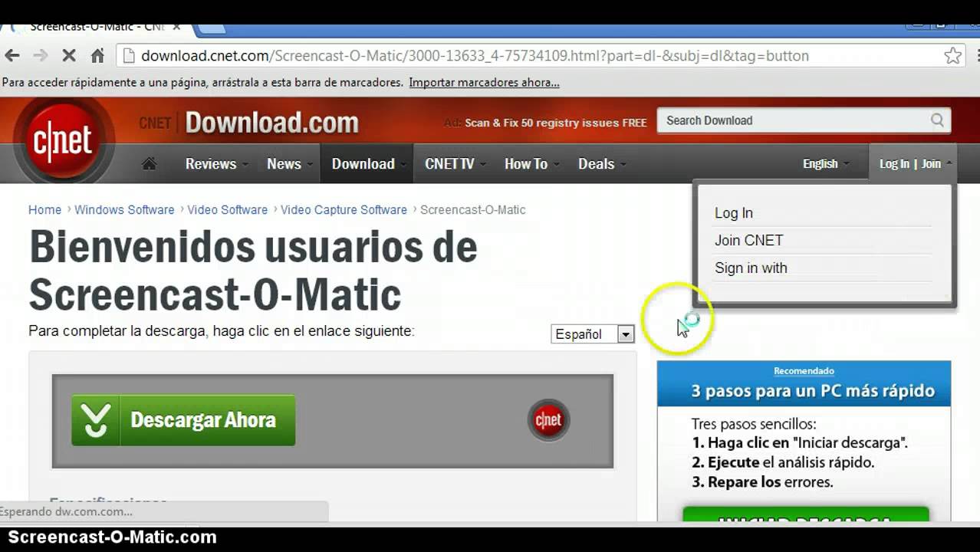Viewport: 980px width, 552px height.
Task: Click the Para completar la descarga text
Action: coord(221,331)
